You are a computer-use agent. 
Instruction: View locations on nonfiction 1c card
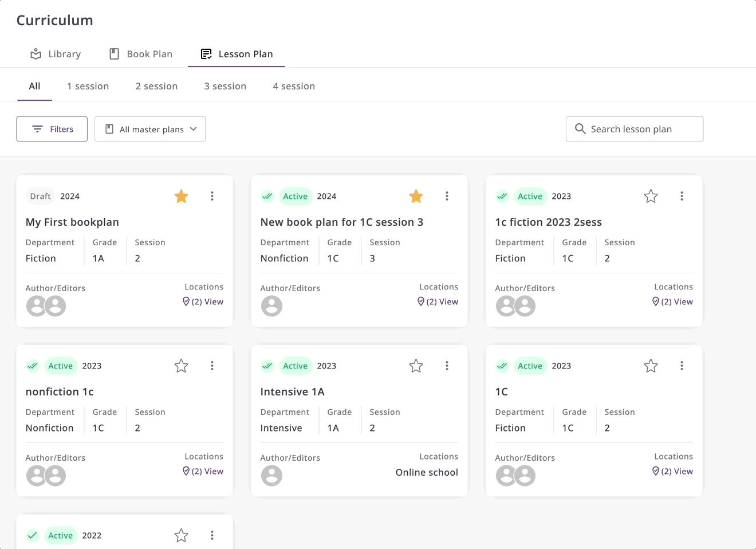click(203, 472)
